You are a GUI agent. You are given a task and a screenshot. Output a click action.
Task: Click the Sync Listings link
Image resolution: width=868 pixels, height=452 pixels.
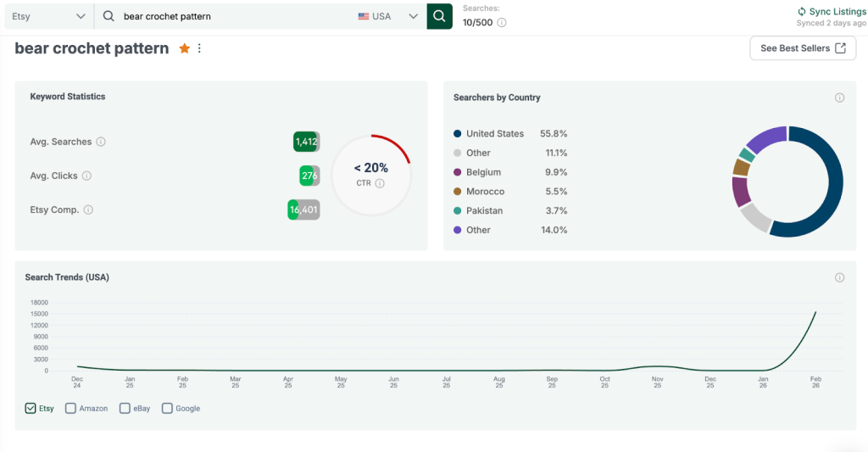coord(831,12)
